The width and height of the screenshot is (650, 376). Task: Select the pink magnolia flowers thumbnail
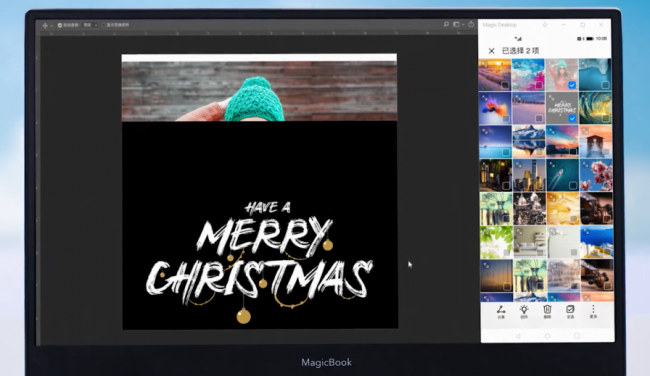pyautogui.click(x=596, y=175)
